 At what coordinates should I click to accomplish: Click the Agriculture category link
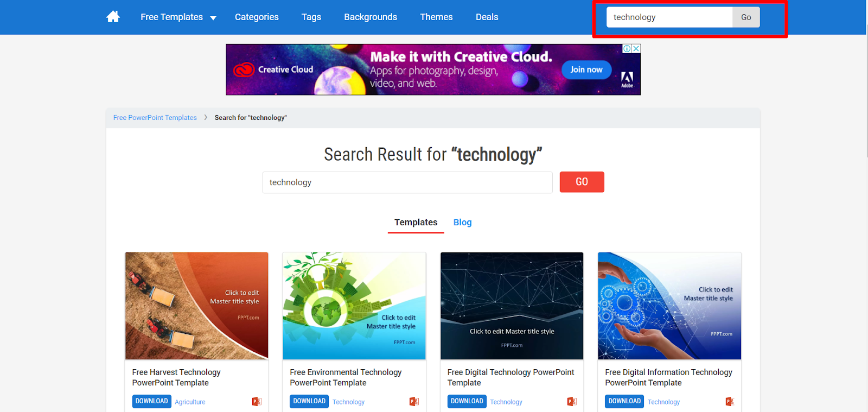(x=190, y=402)
